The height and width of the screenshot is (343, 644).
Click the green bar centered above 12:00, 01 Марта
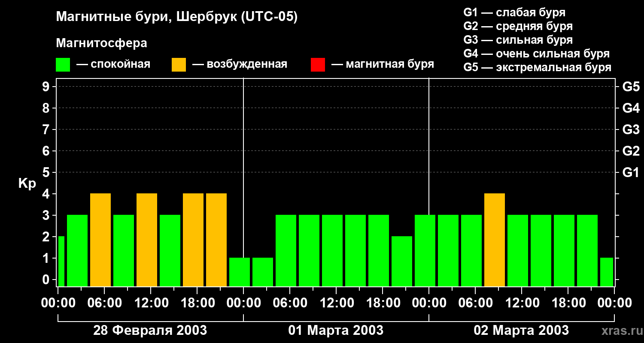(x=332, y=250)
